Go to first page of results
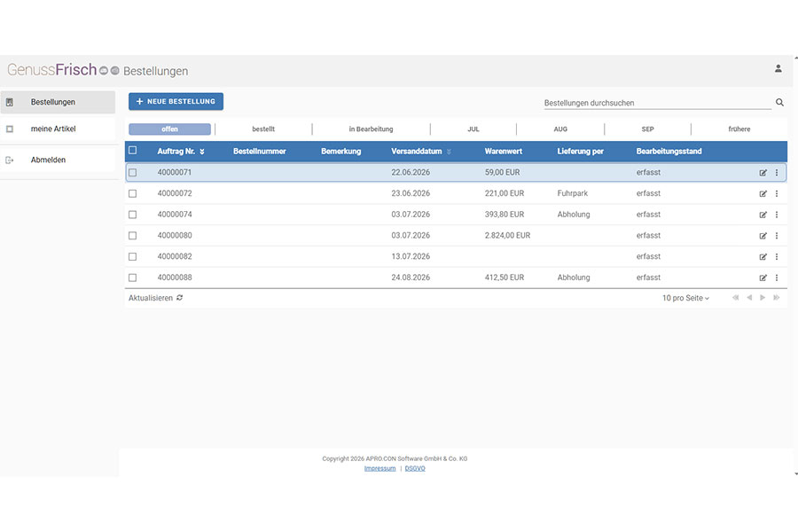 coord(735,298)
